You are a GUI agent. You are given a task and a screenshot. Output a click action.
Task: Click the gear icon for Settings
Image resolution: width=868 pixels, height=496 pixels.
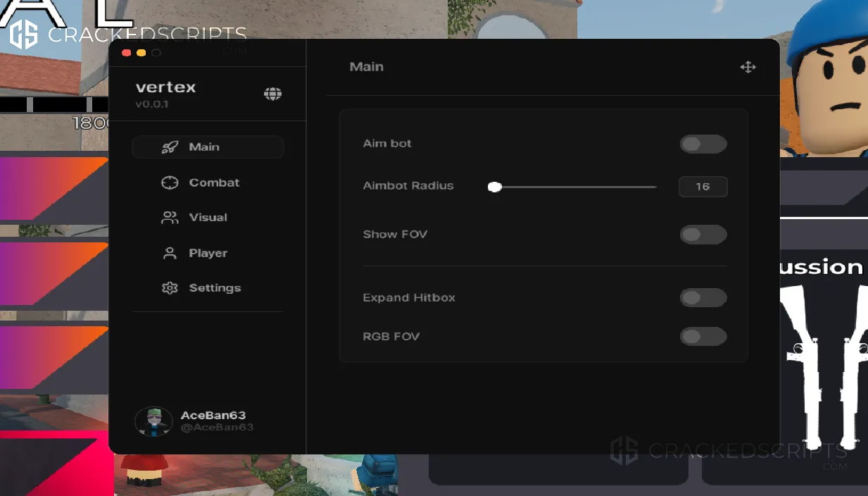(x=170, y=288)
